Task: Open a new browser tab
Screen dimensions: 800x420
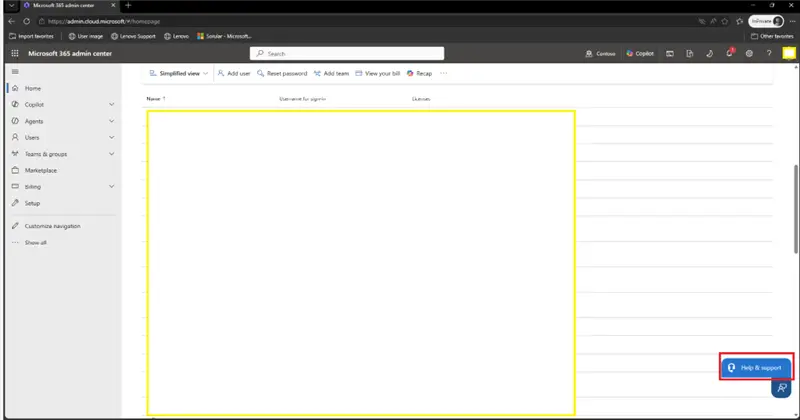Action: (128, 5)
